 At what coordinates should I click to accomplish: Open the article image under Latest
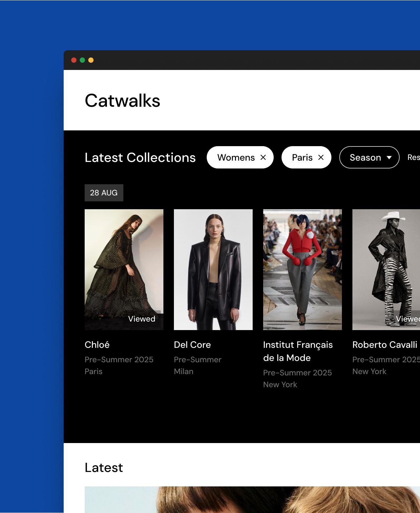[252, 500]
